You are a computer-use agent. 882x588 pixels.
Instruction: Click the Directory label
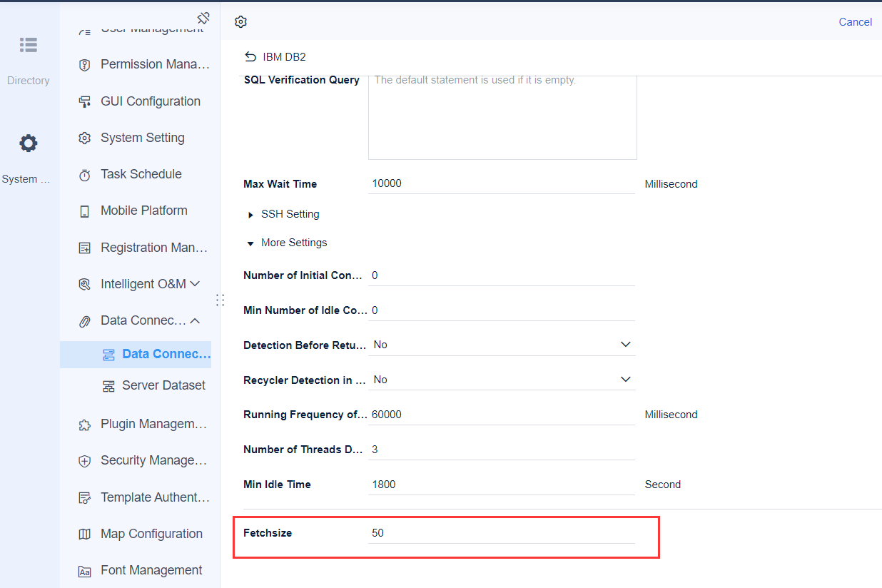(29, 81)
